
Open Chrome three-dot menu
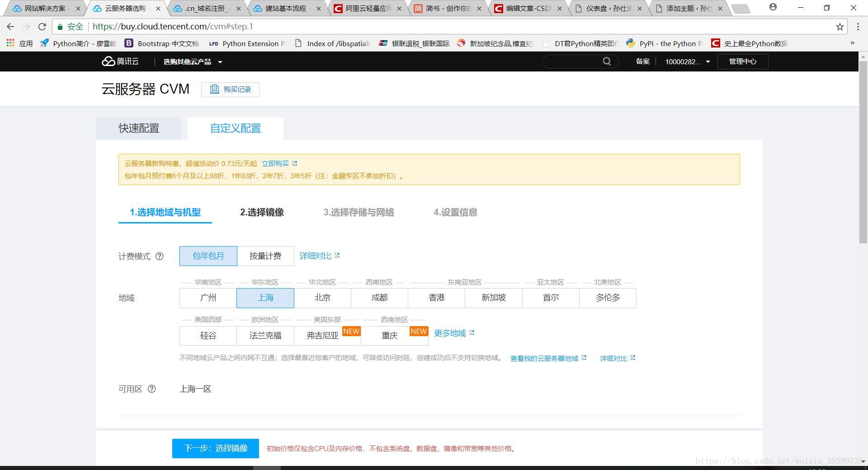[x=858, y=27]
